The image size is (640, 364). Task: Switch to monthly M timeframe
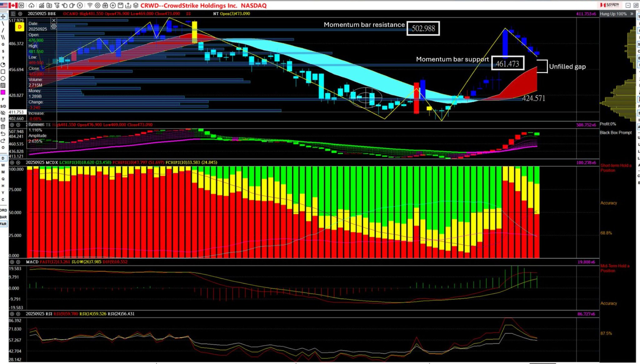3,172
